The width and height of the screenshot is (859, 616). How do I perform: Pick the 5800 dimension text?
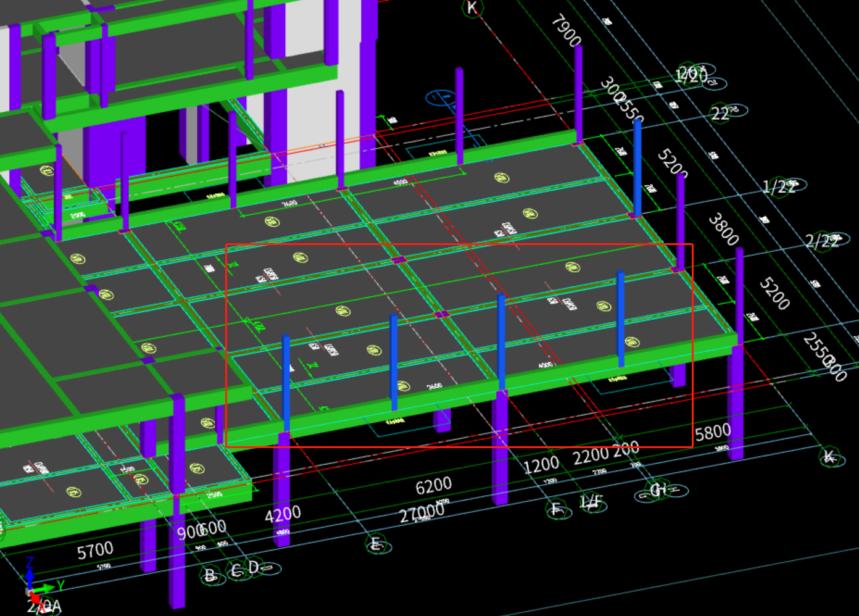point(713,433)
